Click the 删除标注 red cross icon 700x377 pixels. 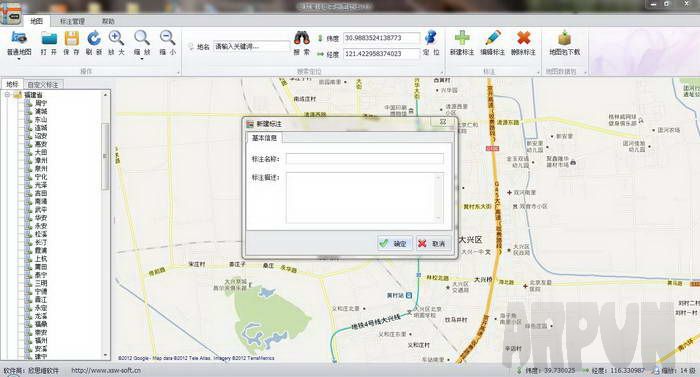[x=523, y=38]
